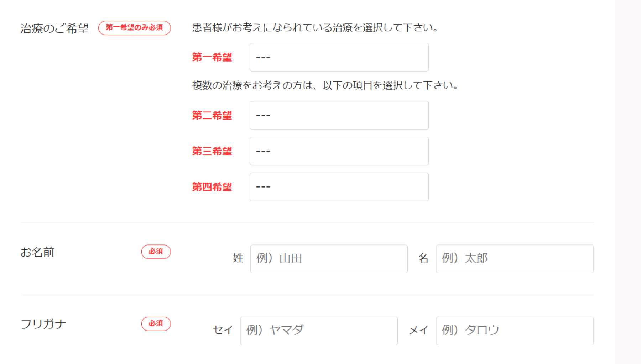
Task: Click the red 第一希望 label
Action: click(212, 57)
